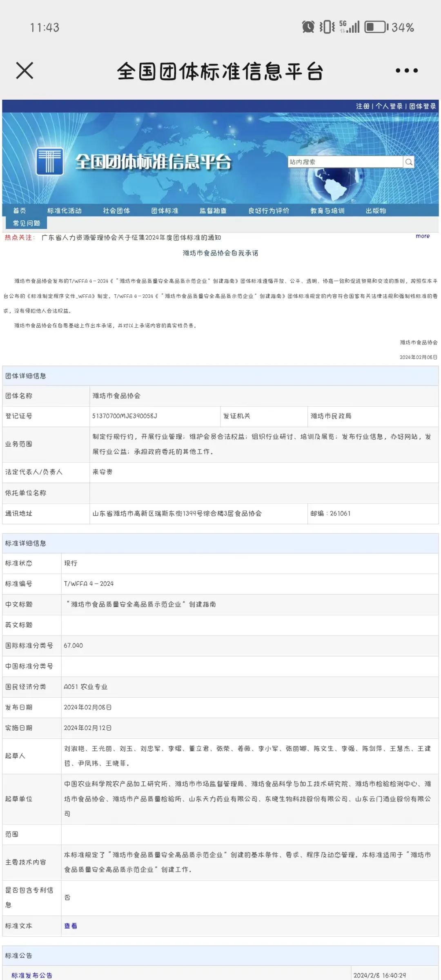
Task: Click the 起草单位 drafting organizations cell
Action: 250,799
